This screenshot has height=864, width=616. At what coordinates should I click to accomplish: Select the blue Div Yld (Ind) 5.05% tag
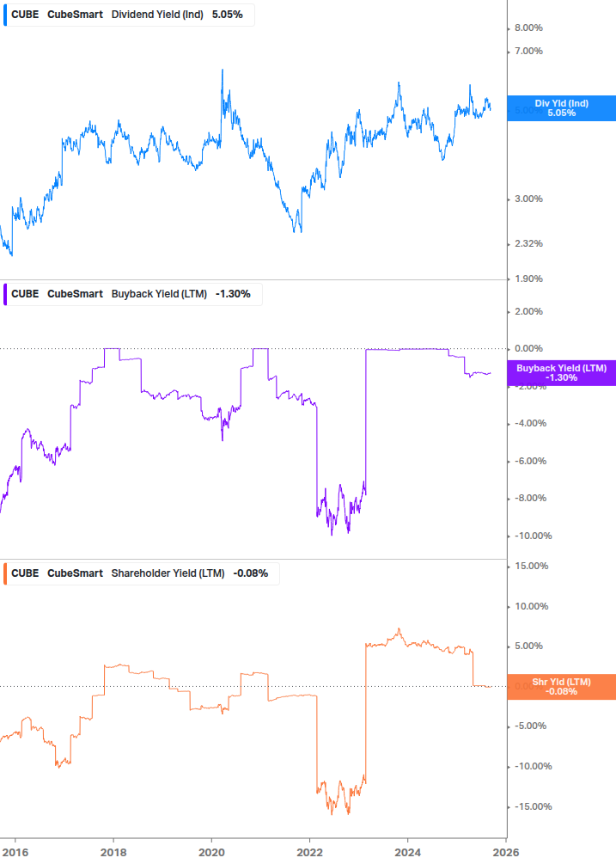tap(562, 108)
